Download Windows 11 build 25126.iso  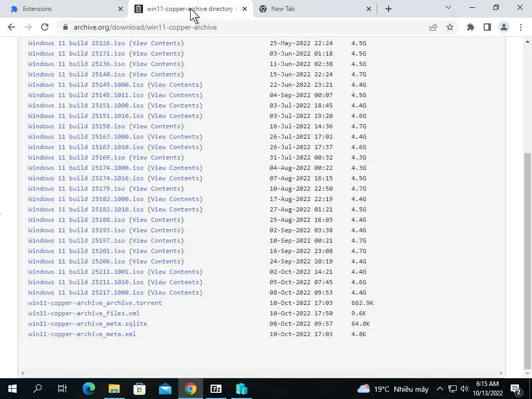(x=77, y=43)
